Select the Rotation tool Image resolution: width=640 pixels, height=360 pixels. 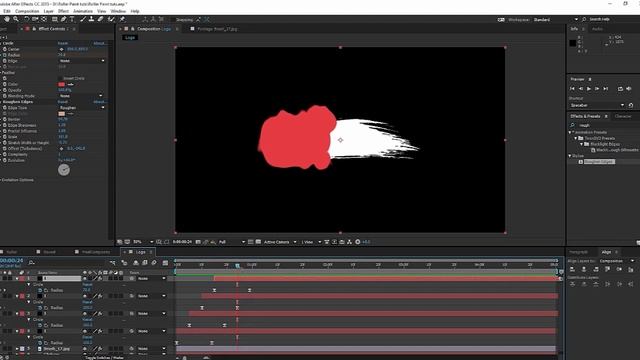pyautogui.click(x=27, y=19)
